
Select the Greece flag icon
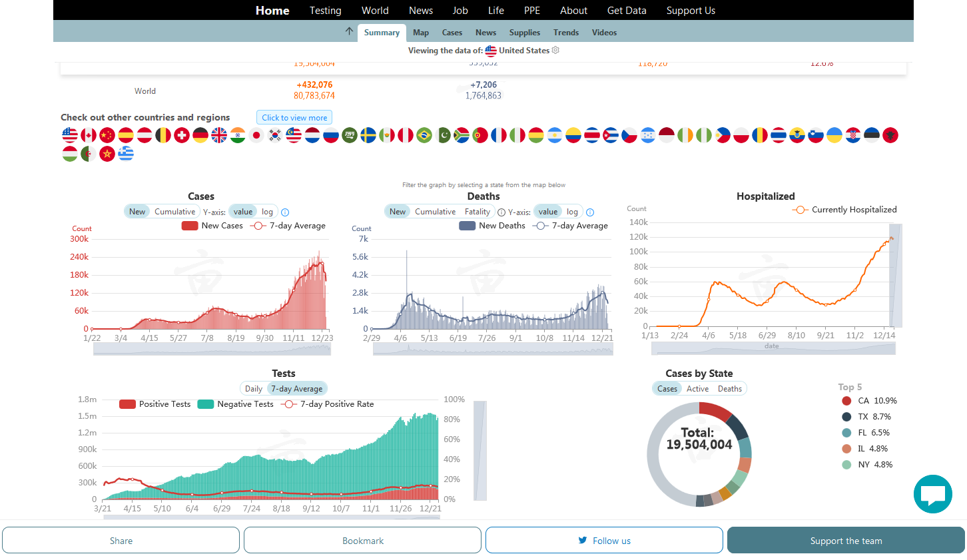pyautogui.click(x=126, y=154)
